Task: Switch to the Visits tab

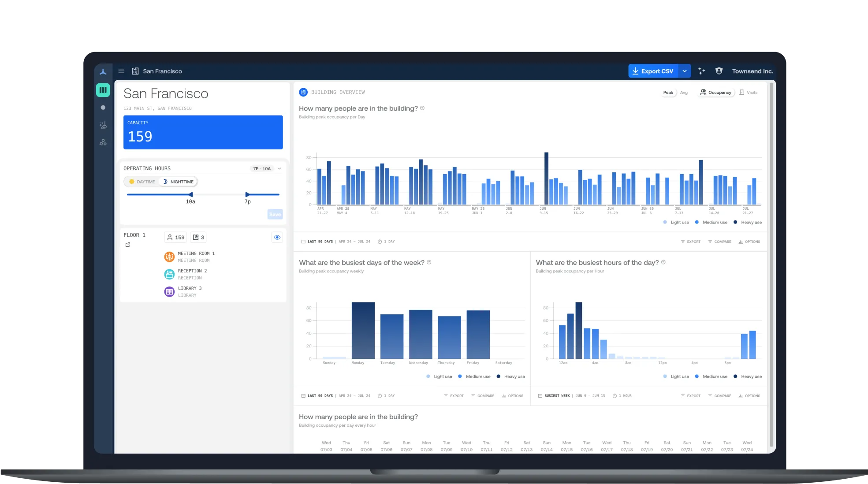Action: pos(749,93)
